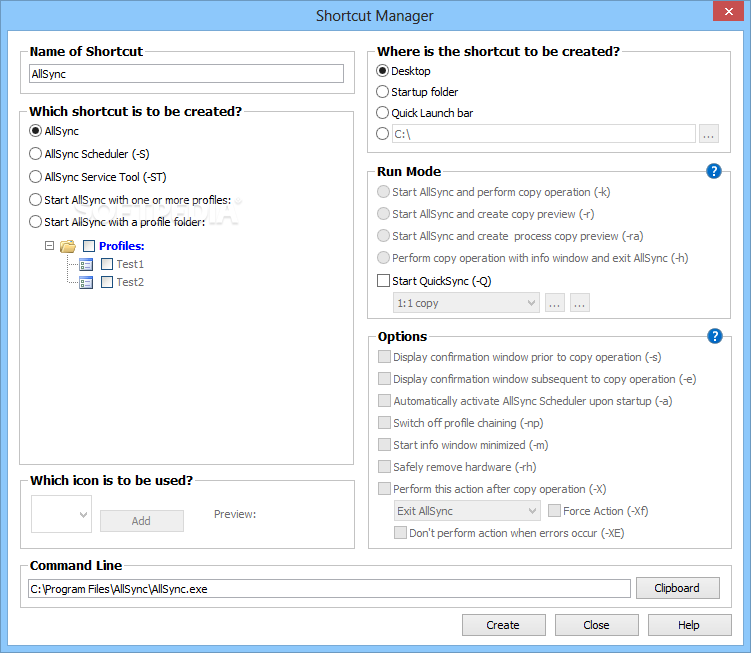Collapse the Profiles tree node

[49, 246]
